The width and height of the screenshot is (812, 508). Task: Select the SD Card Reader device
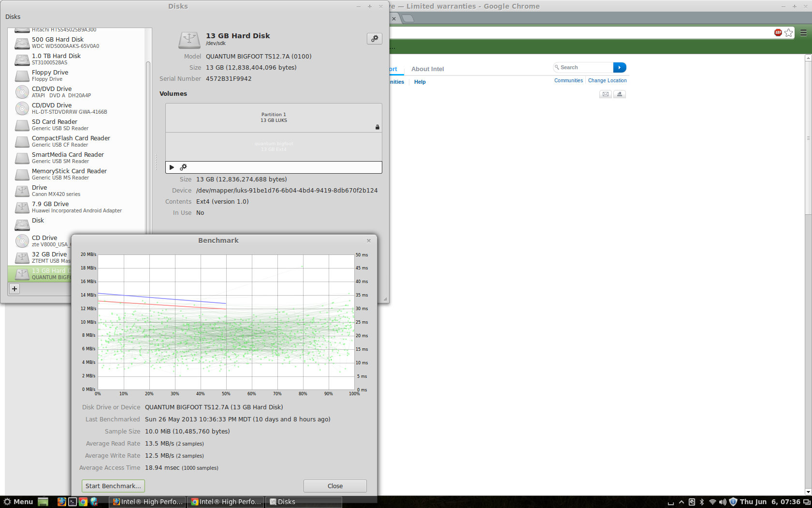[76, 125]
